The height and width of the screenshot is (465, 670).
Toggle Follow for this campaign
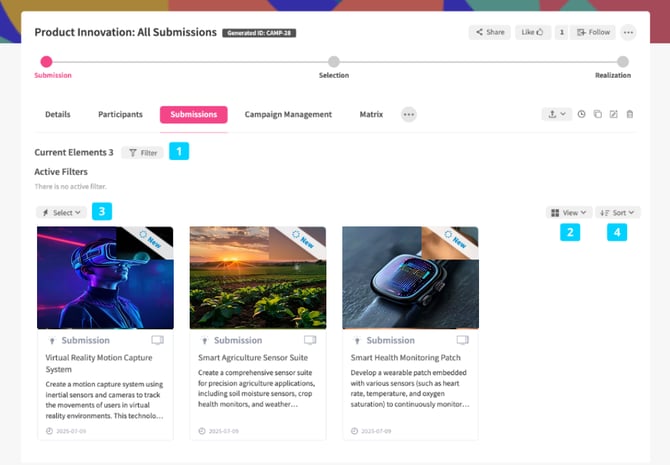tap(593, 32)
